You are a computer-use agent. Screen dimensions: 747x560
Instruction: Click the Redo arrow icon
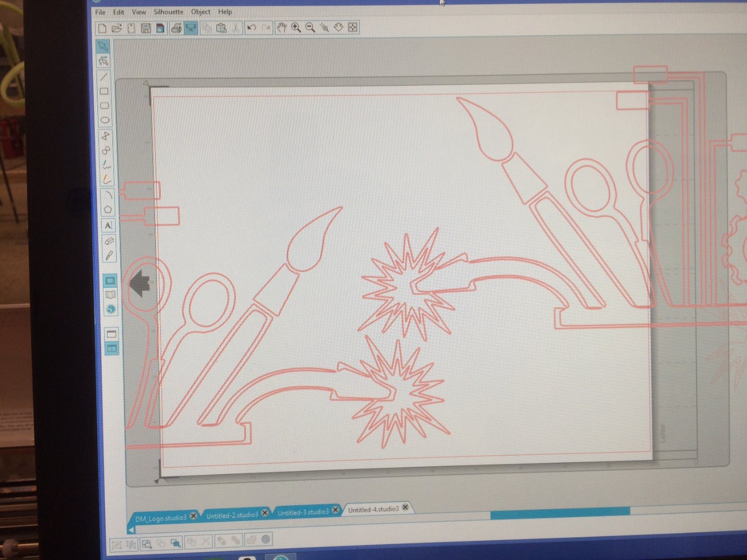coord(266,27)
